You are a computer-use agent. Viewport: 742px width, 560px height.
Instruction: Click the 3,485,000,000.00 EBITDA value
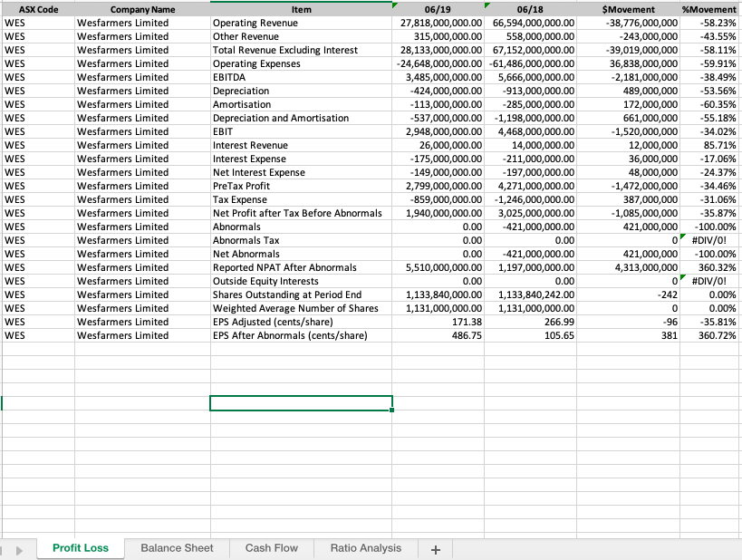tap(438, 78)
